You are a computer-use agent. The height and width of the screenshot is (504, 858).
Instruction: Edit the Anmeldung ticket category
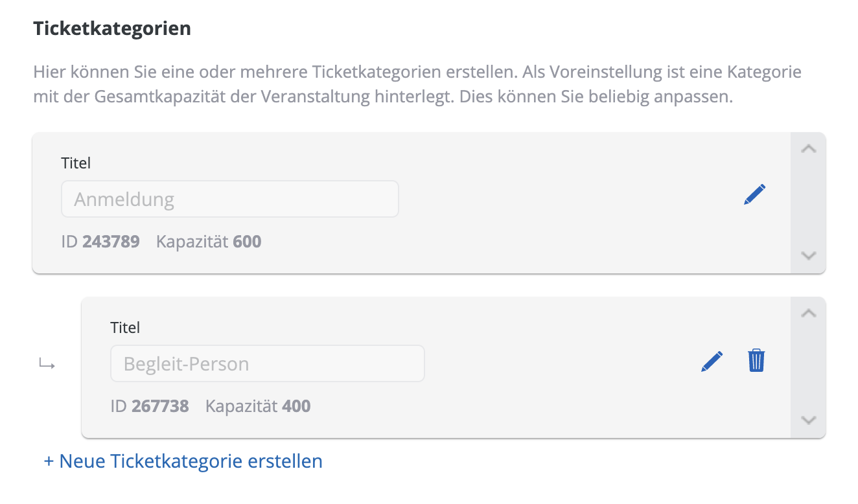click(755, 194)
